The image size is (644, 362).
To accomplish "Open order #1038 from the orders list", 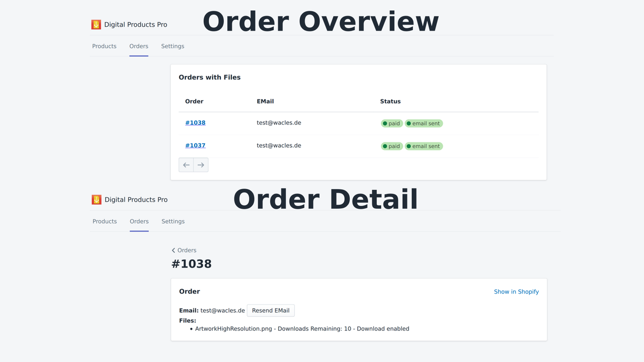I will pos(195,122).
